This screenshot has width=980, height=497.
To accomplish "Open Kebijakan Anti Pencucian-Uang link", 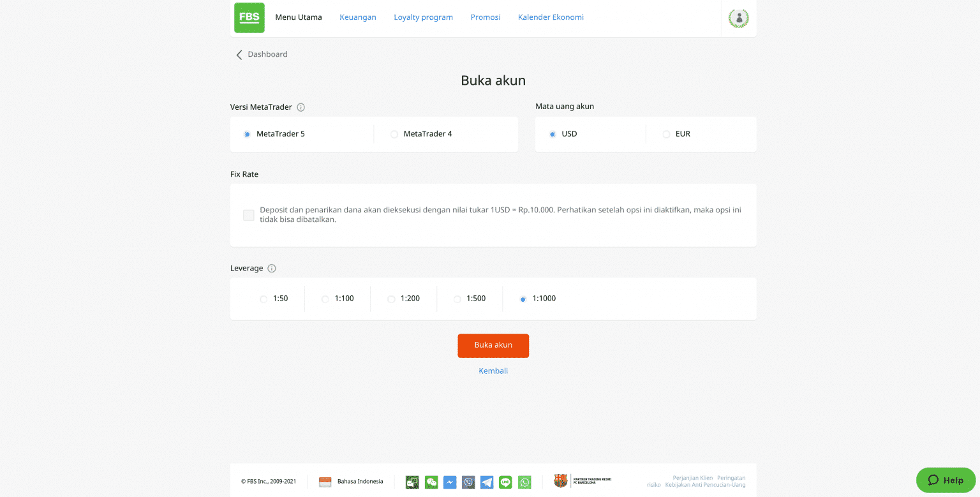I will [705, 485].
